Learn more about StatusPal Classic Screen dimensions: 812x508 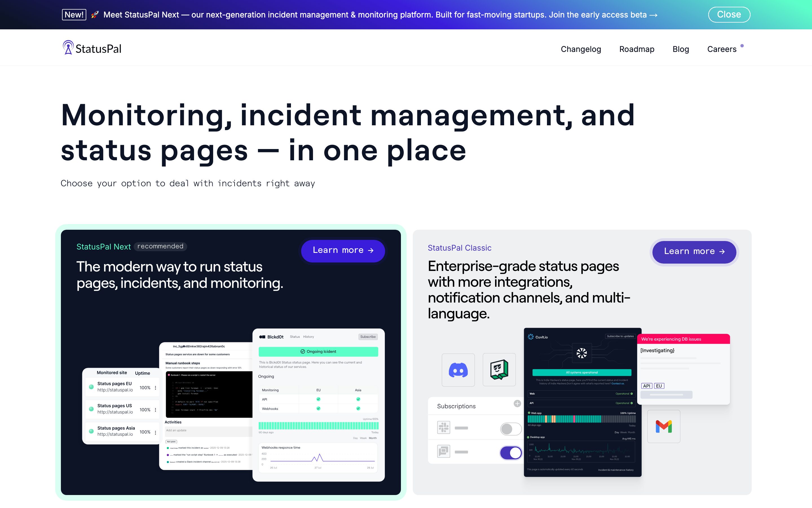point(694,252)
